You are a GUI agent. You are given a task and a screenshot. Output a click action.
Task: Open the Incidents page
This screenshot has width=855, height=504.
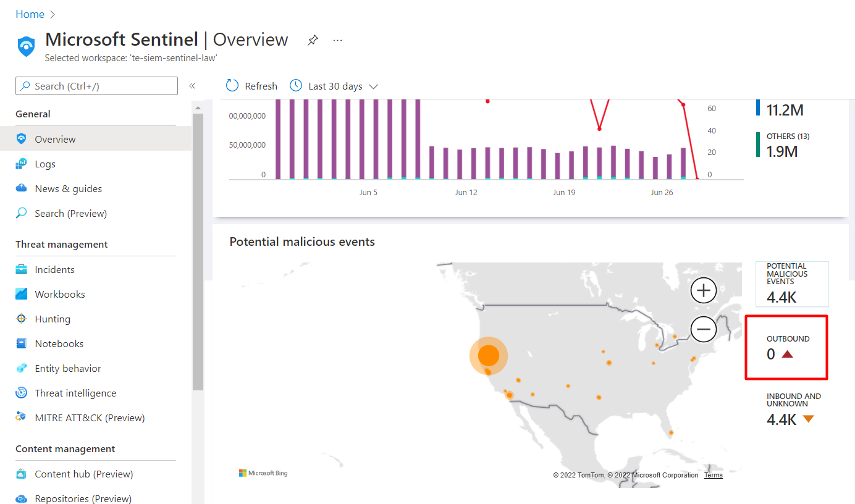(56, 269)
